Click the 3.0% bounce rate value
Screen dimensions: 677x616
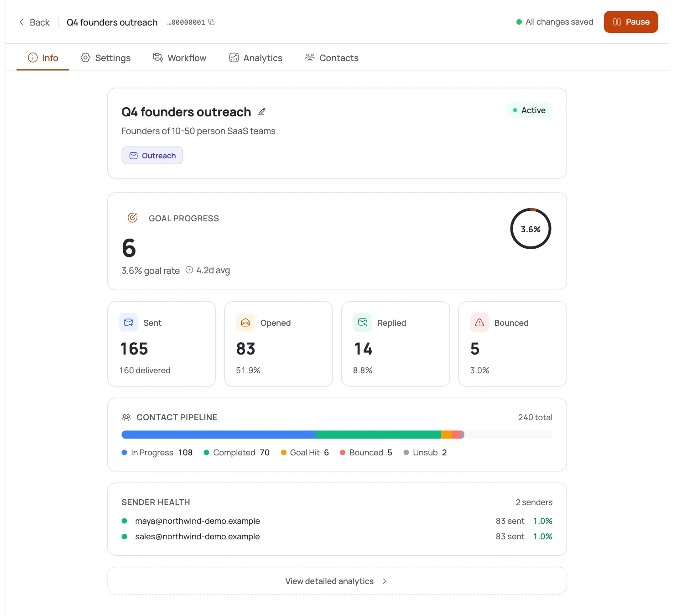point(479,370)
